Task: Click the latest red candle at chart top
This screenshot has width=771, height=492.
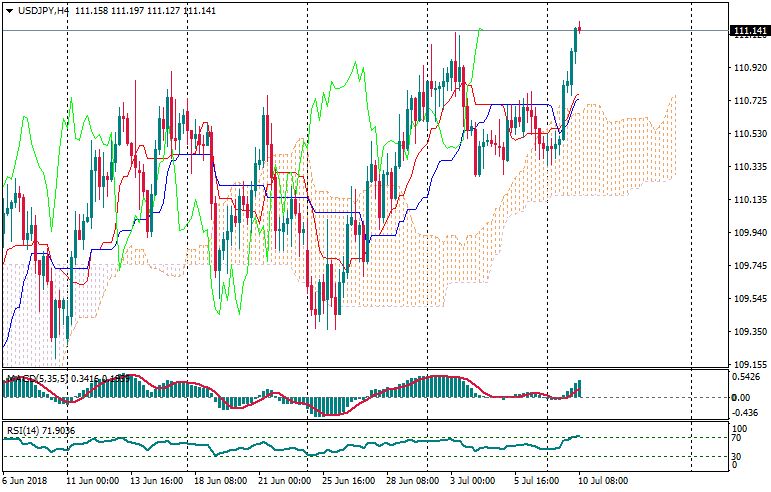Action: (580, 28)
